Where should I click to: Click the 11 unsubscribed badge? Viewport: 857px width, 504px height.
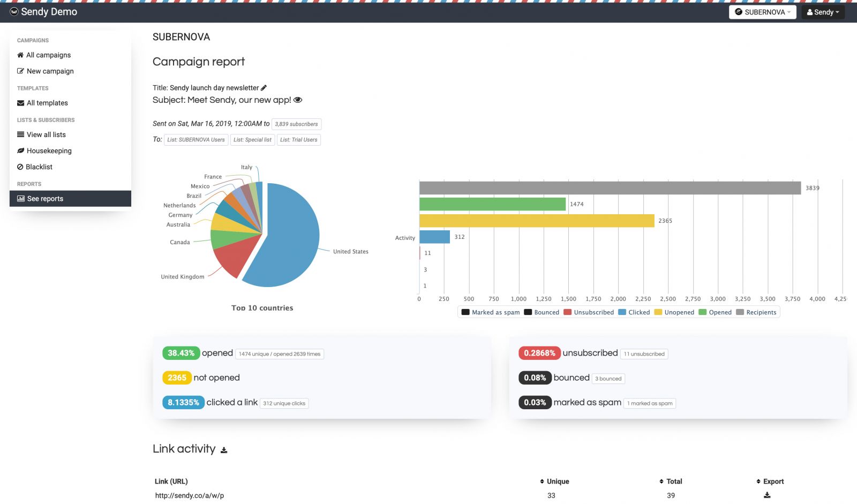(x=644, y=354)
